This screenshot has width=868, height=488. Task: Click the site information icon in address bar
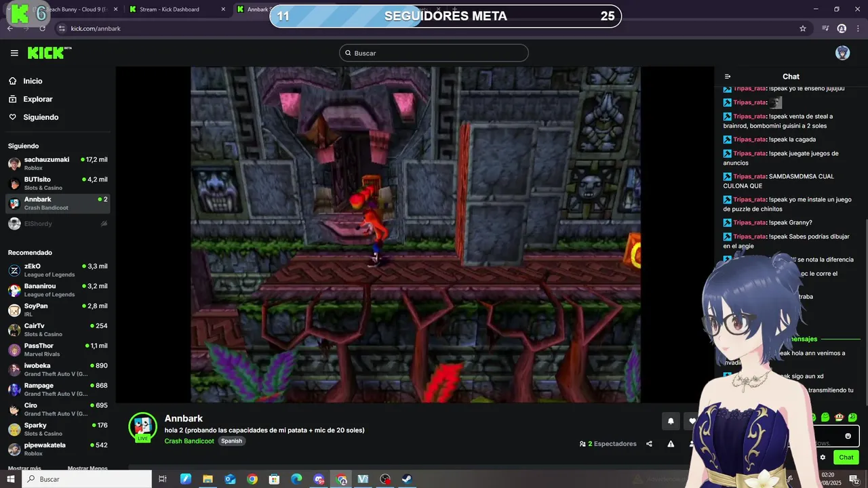[62, 28]
